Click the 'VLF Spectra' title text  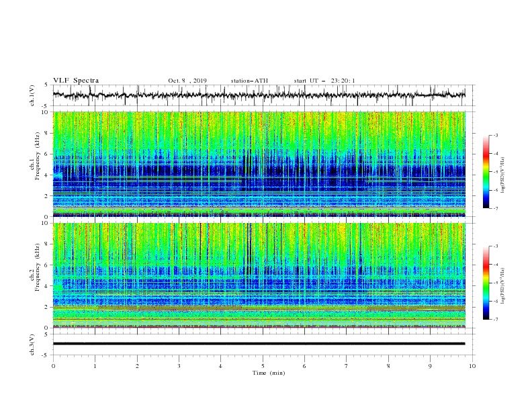pos(76,81)
